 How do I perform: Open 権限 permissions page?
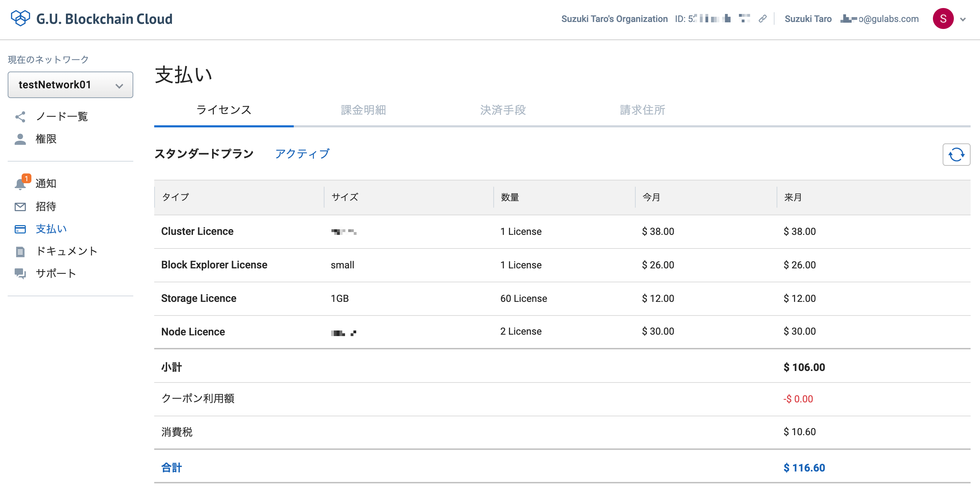[46, 139]
